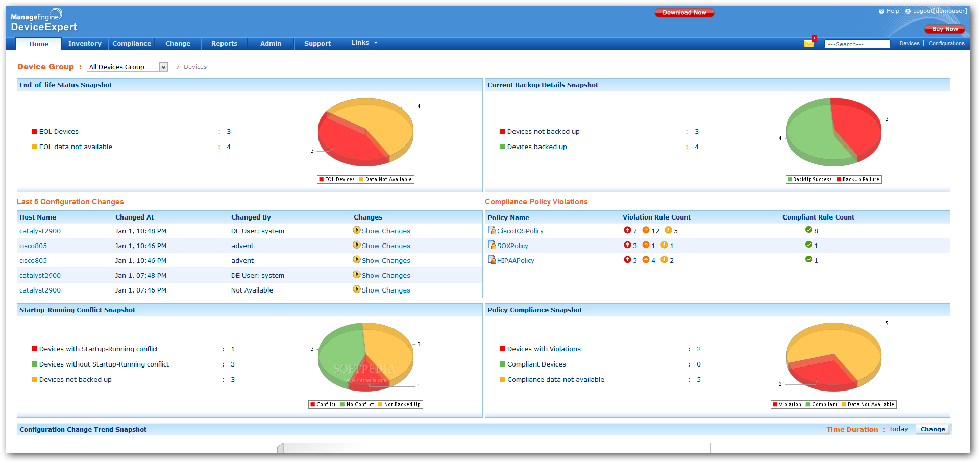Click the Show Changes icon in the row above catalyst2900 07:48 PM
Viewport: 980px width, 463px height.
tap(357, 260)
